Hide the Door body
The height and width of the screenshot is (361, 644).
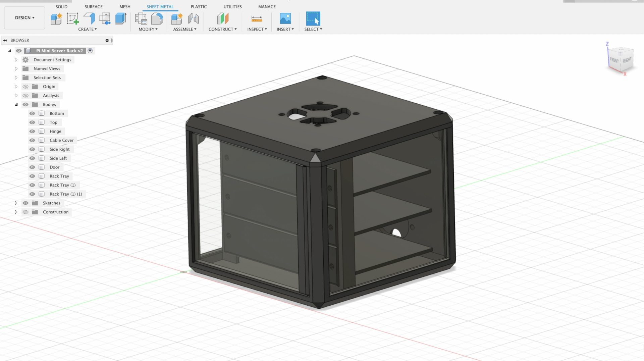click(32, 167)
